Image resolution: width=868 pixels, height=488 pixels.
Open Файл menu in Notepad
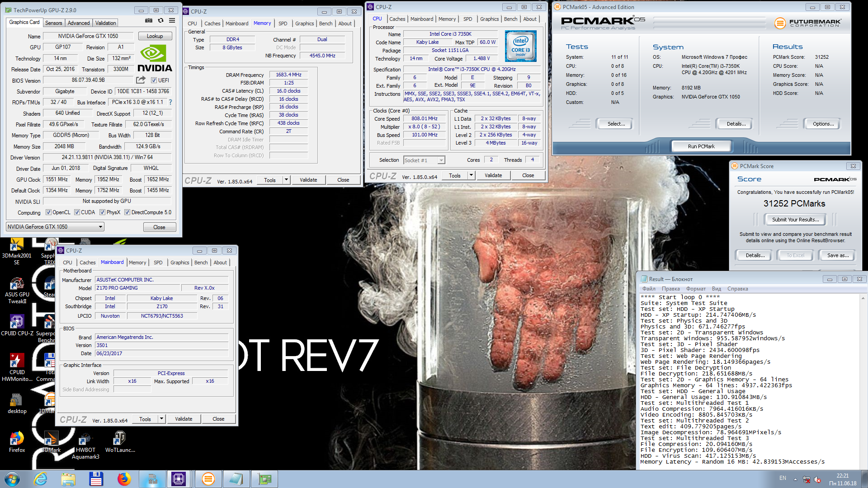click(649, 289)
